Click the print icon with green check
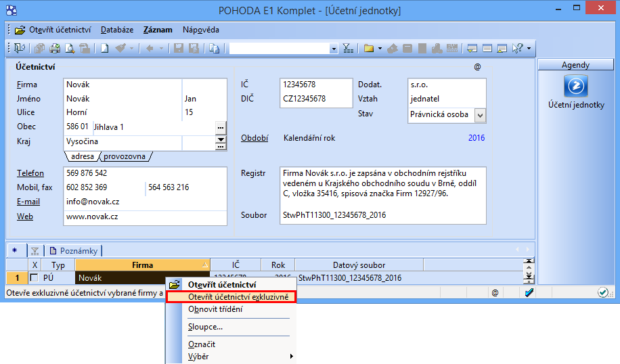This screenshot has width=620, height=364. (55, 48)
